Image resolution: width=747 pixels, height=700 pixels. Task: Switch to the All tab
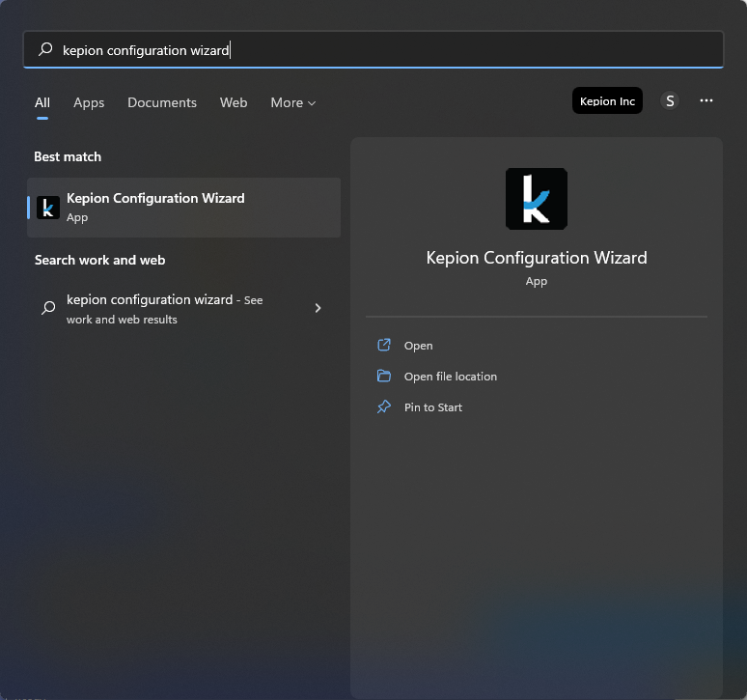click(x=41, y=102)
